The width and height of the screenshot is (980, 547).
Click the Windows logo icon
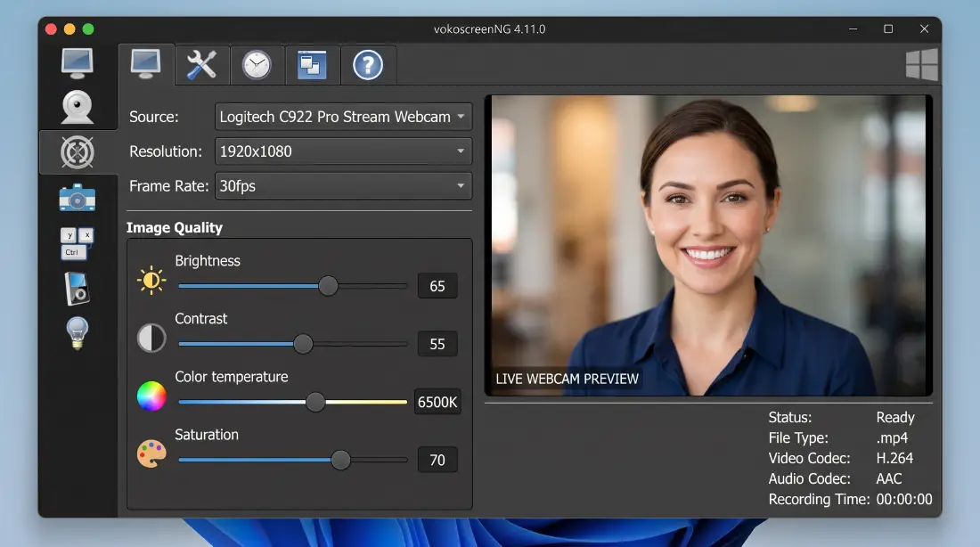click(x=922, y=64)
